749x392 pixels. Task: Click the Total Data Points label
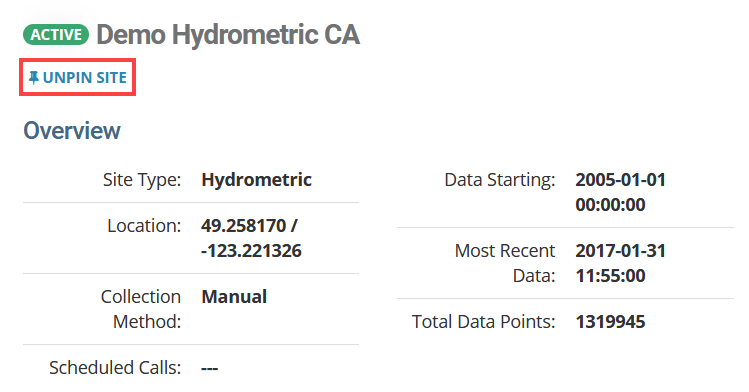pyautogui.click(x=483, y=322)
